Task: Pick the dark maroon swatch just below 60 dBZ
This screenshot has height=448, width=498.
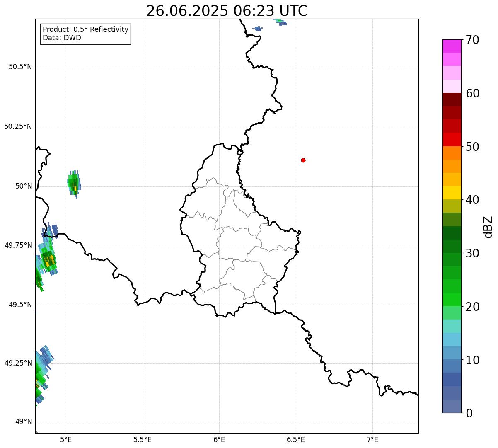Action: point(452,99)
